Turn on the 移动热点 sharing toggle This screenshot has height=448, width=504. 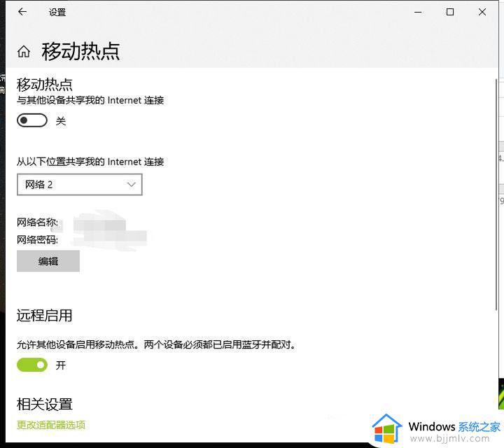click(x=32, y=120)
